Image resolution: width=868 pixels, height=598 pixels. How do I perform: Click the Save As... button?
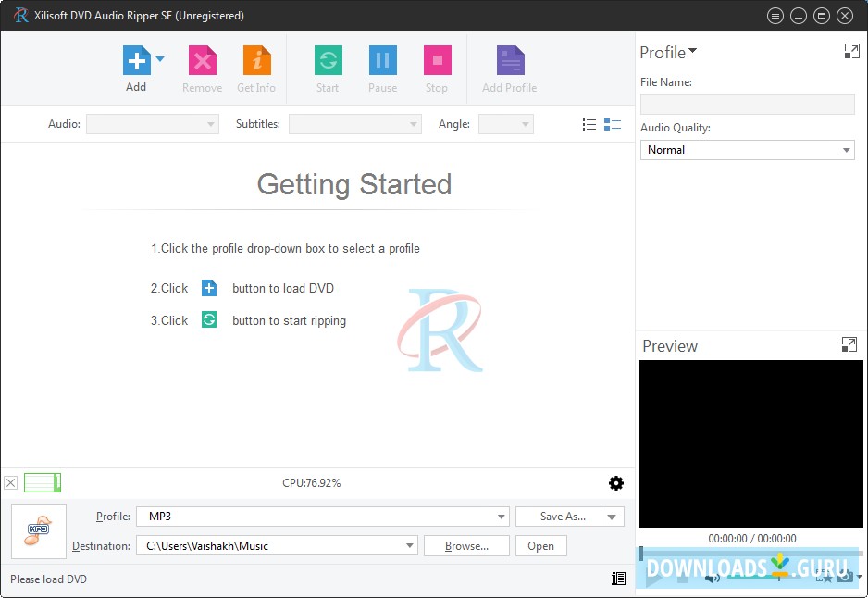click(558, 517)
